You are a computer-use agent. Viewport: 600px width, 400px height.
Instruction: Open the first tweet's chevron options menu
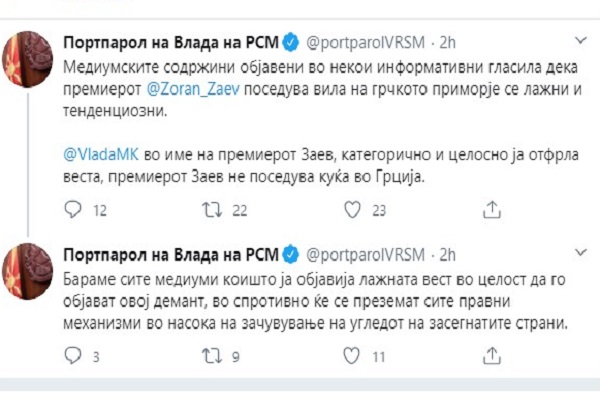581,40
